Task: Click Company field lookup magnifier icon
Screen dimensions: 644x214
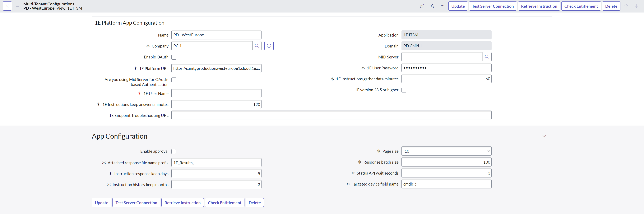Action: 257,46
